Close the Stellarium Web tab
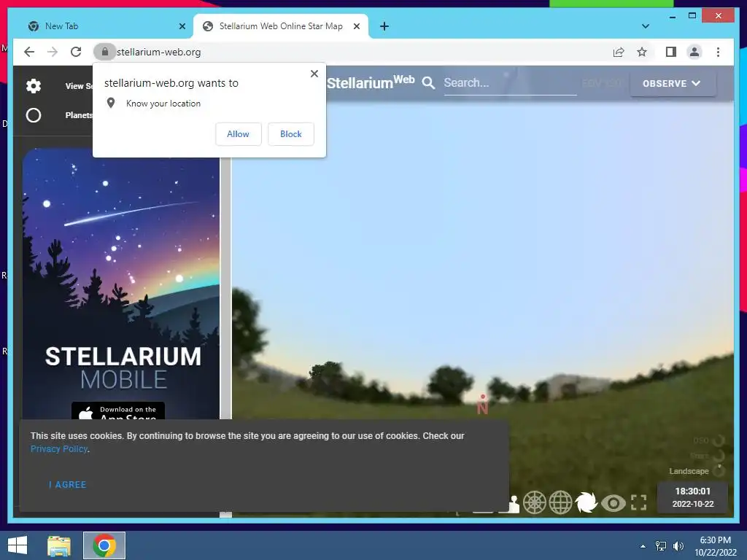 pos(356,26)
